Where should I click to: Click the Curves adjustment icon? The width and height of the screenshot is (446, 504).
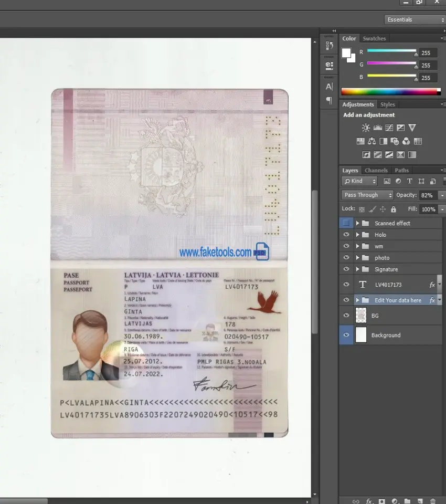389,128
